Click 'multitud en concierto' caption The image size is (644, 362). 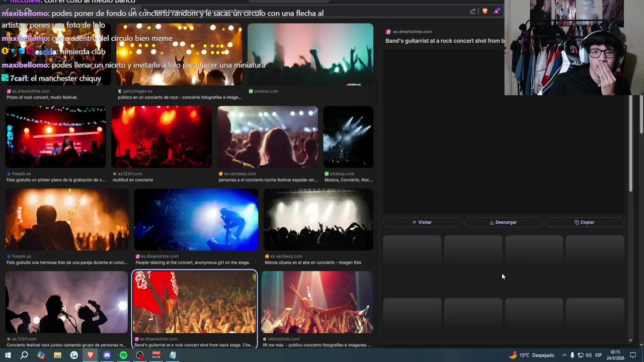[133, 180]
